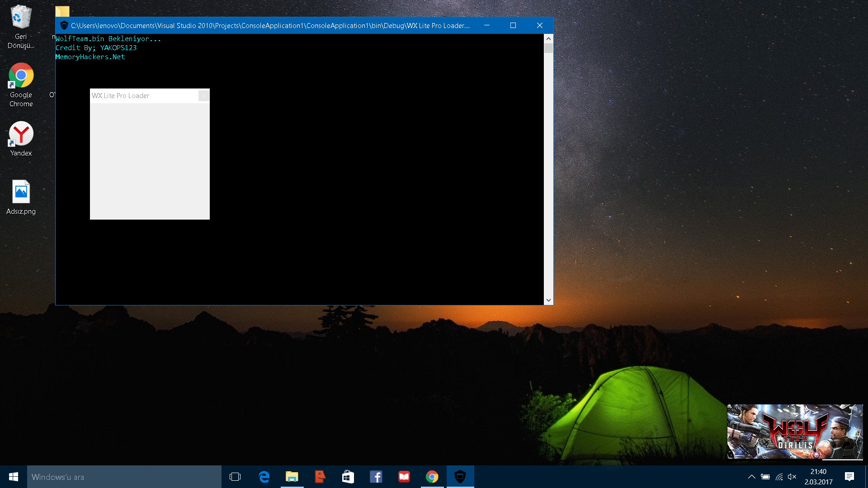
Task: Open the Action Center notifications icon
Action: click(x=849, y=477)
